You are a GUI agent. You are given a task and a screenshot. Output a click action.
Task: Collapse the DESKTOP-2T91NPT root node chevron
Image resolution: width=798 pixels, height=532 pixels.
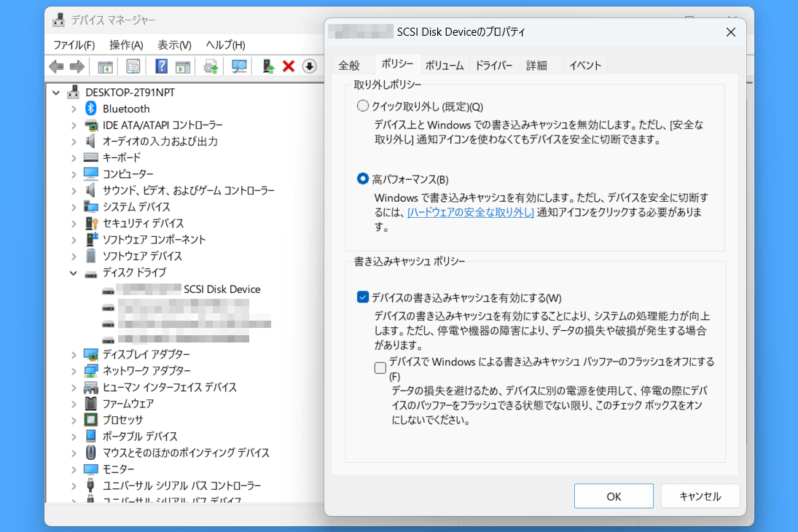[x=56, y=93]
